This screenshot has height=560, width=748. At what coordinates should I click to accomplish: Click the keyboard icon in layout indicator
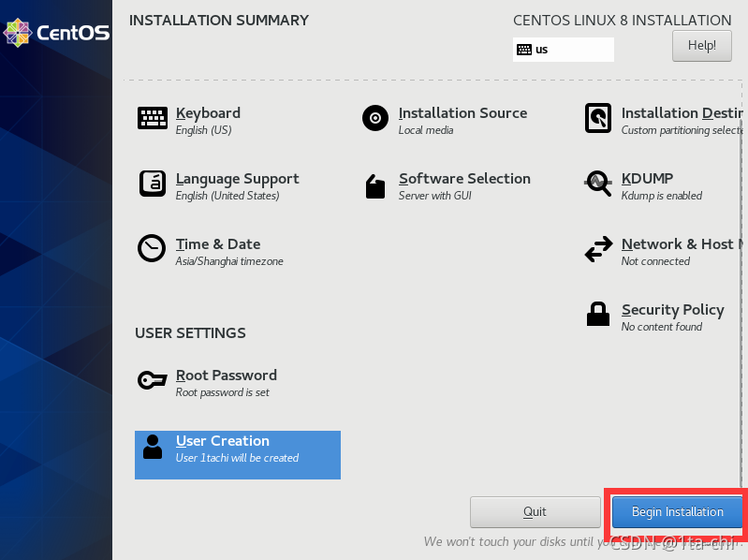[524, 50]
